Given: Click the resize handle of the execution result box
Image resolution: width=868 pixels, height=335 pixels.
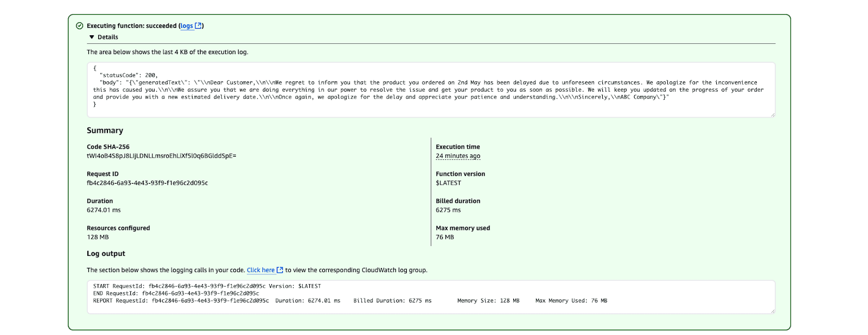Looking at the screenshot, I should tap(773, 114).
